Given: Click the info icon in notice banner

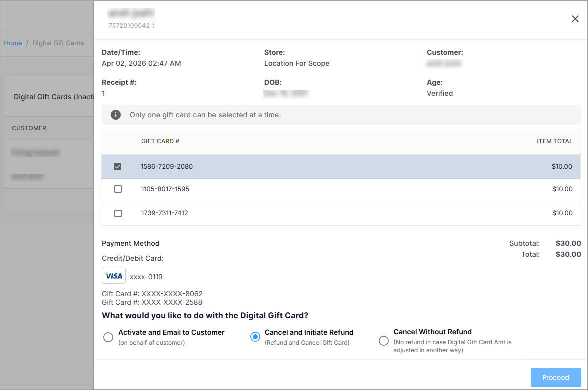Looking at the screenshot, I should (116, 115).
